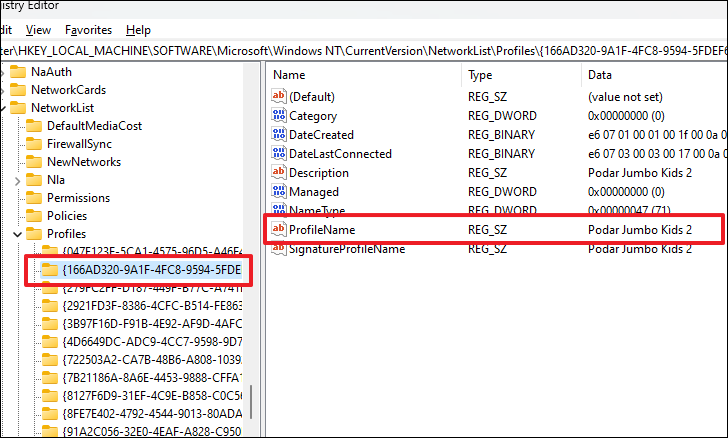
Task: Open the Help menu
Action: [x=139, y=30]
